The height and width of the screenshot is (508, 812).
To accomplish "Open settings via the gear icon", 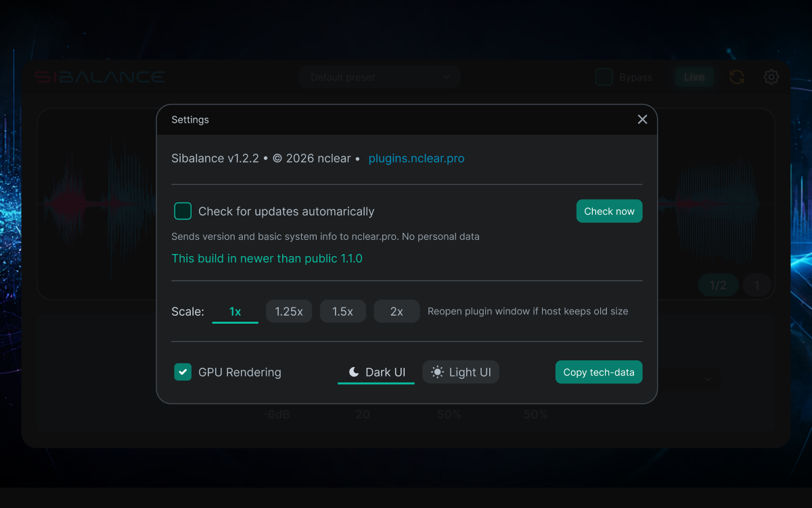I will pyautogui.click(x=771, y=77).
